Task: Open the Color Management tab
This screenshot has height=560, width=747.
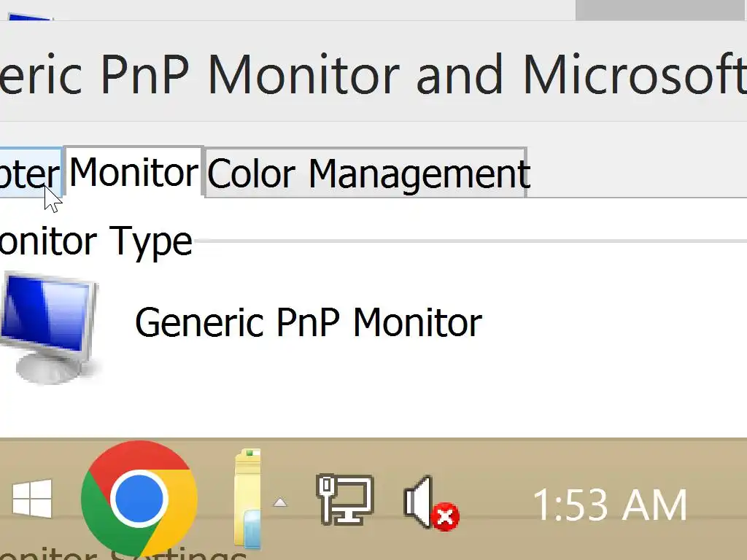Action: pyautogui.click(x=367, y=174)
